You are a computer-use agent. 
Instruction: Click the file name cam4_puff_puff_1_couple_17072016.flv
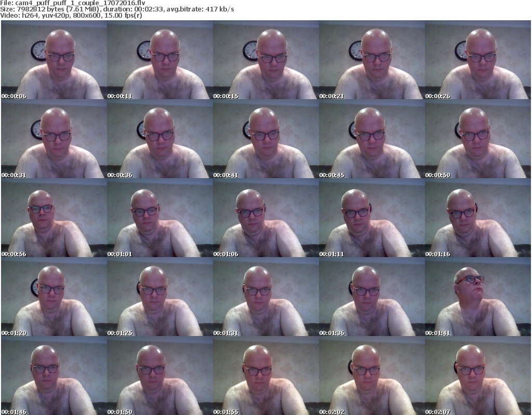click(80, 3)
